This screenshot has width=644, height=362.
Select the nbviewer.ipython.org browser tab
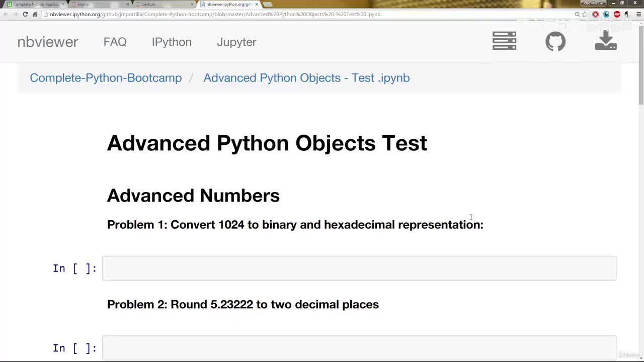coord(229,5)
